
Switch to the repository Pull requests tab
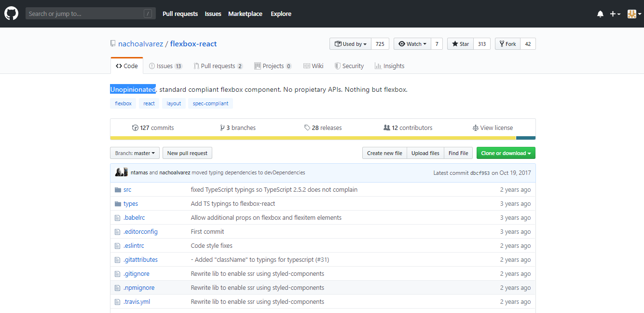(218, 66)
